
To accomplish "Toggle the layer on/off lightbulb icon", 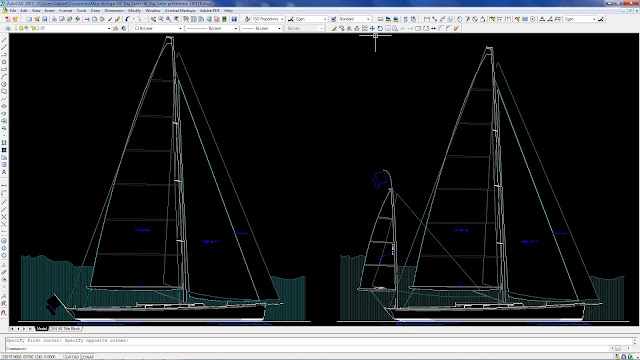I will (16, 28).
